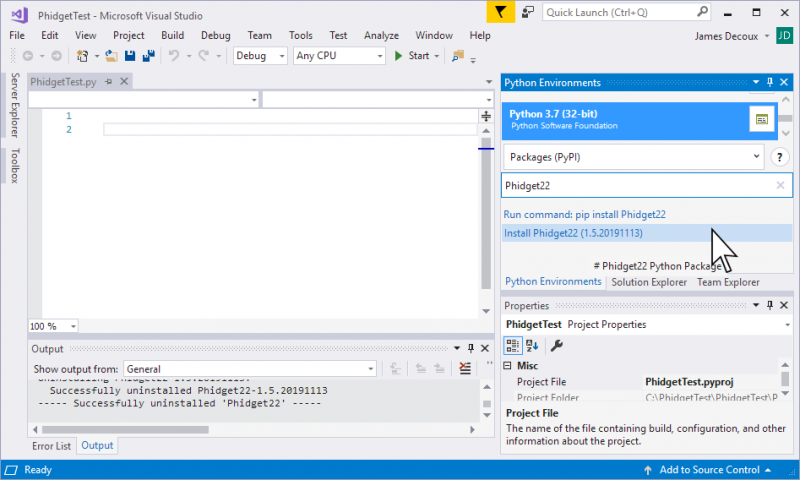
Task: Close the Output panel
Action: click(x=485, y=348)
